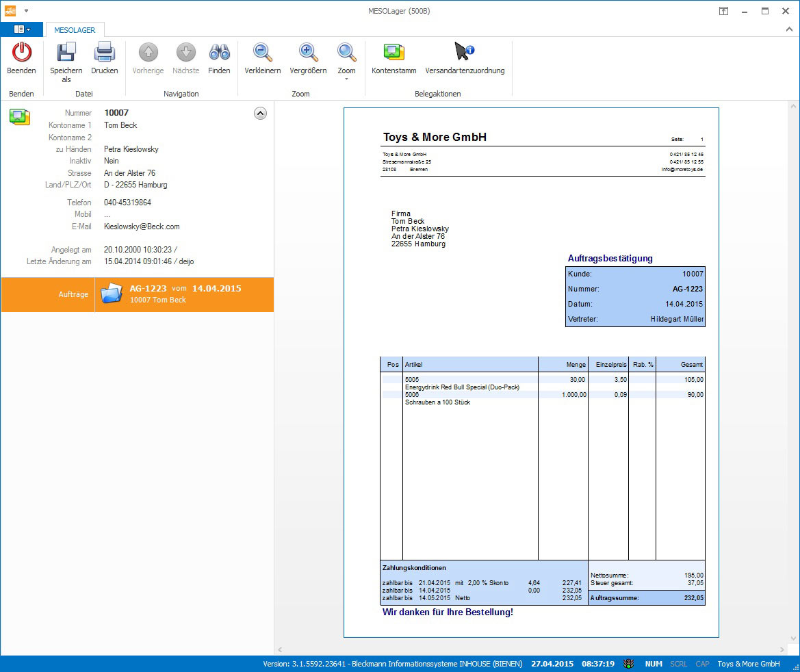Click the horizontal scrollbar left arrow
The image size is (800, 672).
click(280, 649)
